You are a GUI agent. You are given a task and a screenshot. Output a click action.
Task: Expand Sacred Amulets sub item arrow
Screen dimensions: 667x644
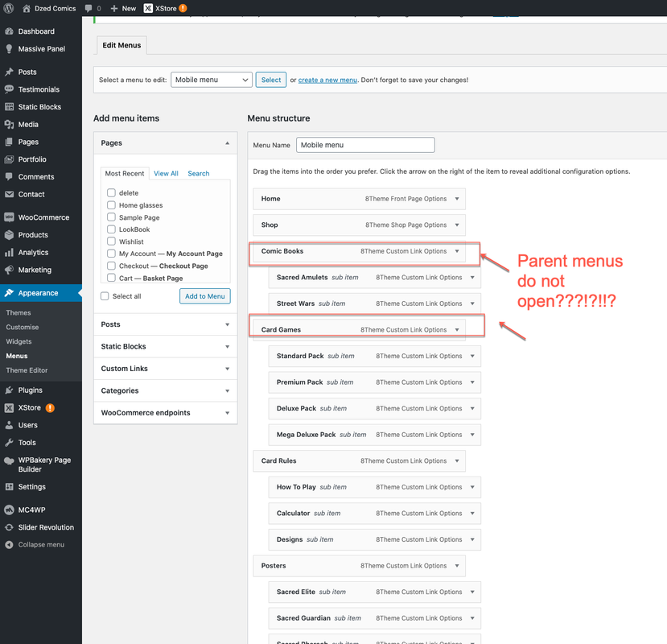pyautogui.click(x=472, y=277)
